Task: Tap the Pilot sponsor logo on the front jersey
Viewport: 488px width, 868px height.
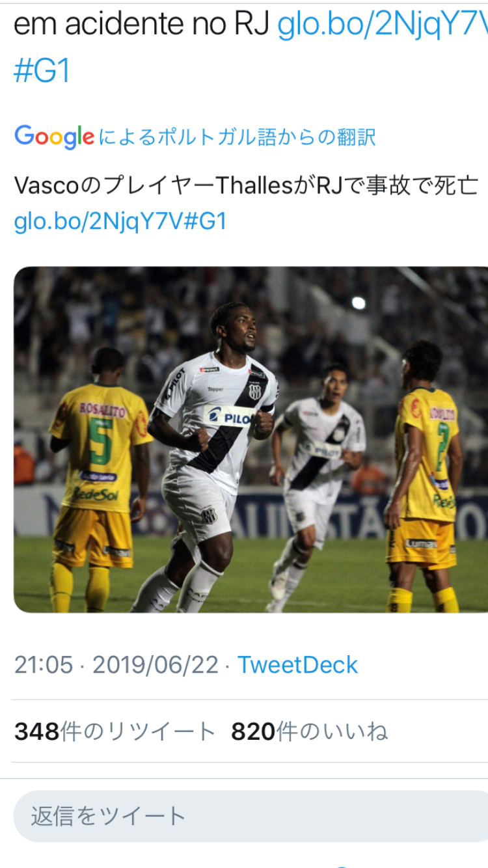Action: [x=229, y=416]
